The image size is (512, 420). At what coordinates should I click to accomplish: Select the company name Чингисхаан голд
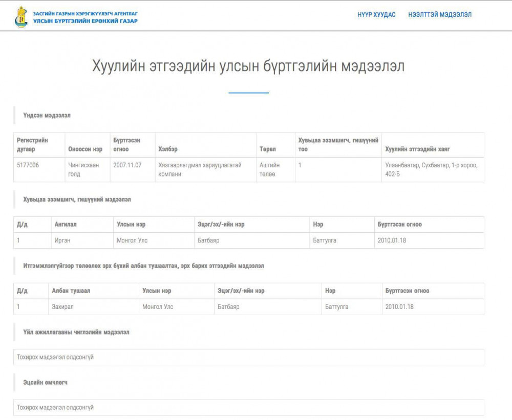tap(83, 169)
